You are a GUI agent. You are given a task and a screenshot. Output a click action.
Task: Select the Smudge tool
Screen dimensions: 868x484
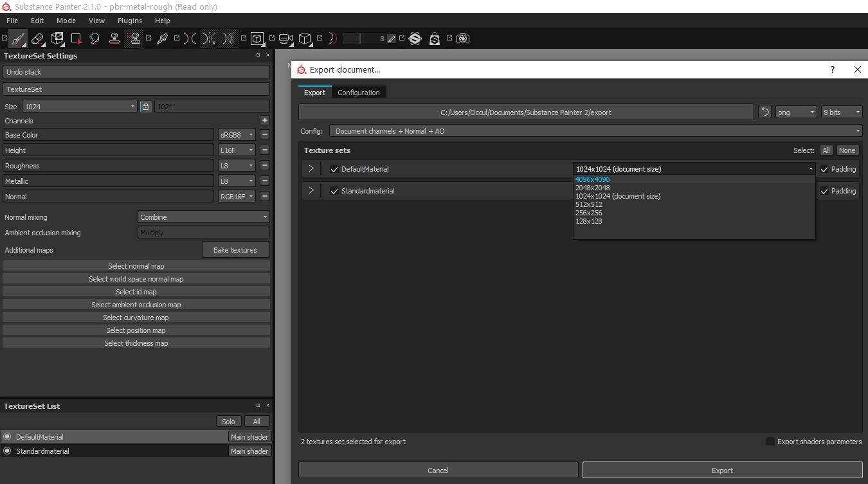95,39
